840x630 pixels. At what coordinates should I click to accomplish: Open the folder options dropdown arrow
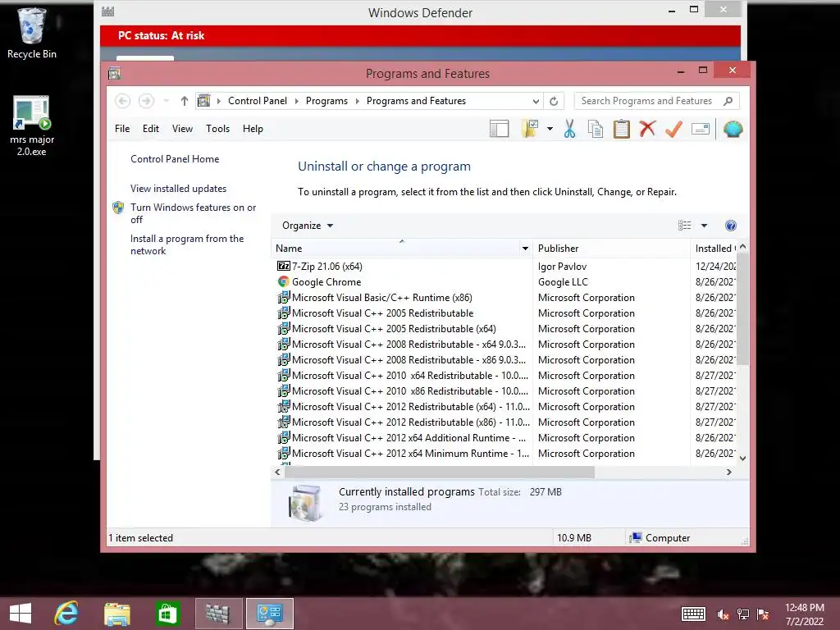tap(550, 129)
